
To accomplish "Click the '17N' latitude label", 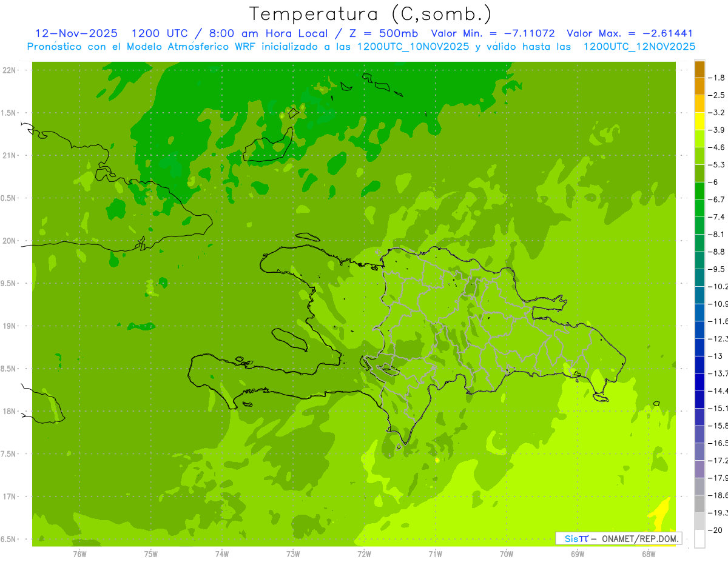I will coord(9,497).
